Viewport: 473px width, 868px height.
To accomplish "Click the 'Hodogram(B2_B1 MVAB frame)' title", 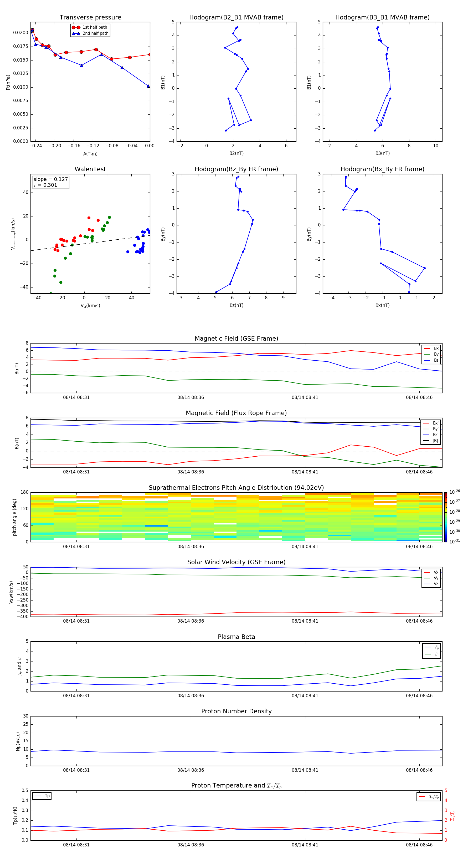I will point(236,18).
